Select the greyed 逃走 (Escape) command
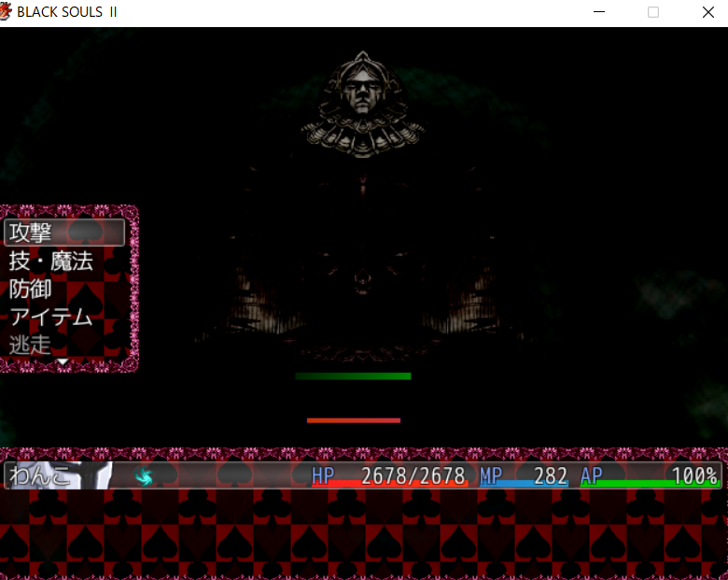This screenshot has height=580, width=728. [x=30, y=345]
